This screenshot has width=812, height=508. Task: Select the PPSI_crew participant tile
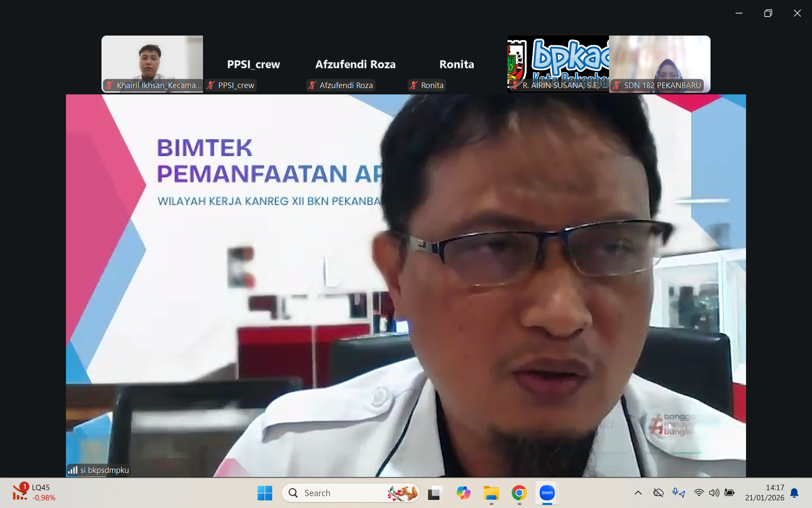pos(254,64)
